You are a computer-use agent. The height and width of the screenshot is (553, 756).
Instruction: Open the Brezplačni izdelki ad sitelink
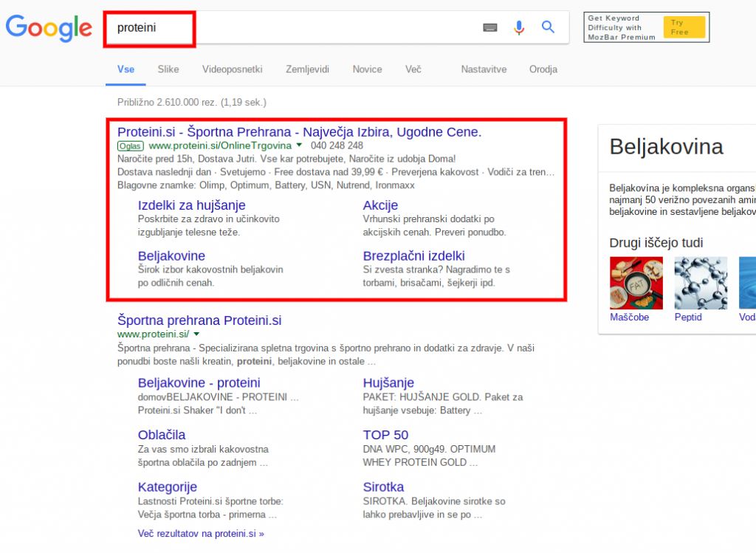click(413, 256)
